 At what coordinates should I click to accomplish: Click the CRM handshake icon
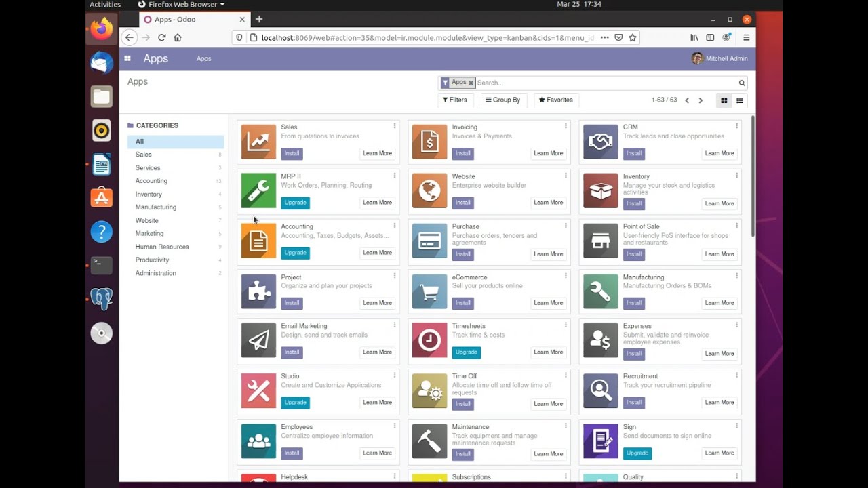[601, 142]
